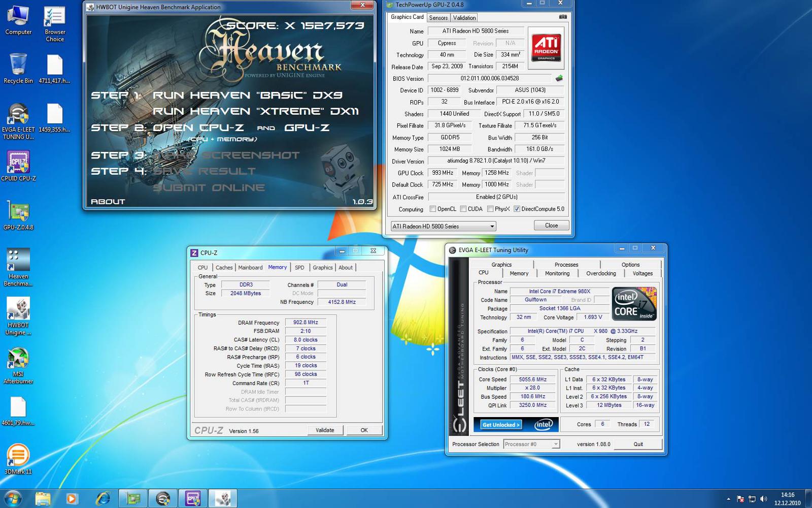812x508 pixels.
Task: Switch to CPU-Z taskbar button
Action: pyautogui.click(x=193, y=498)
